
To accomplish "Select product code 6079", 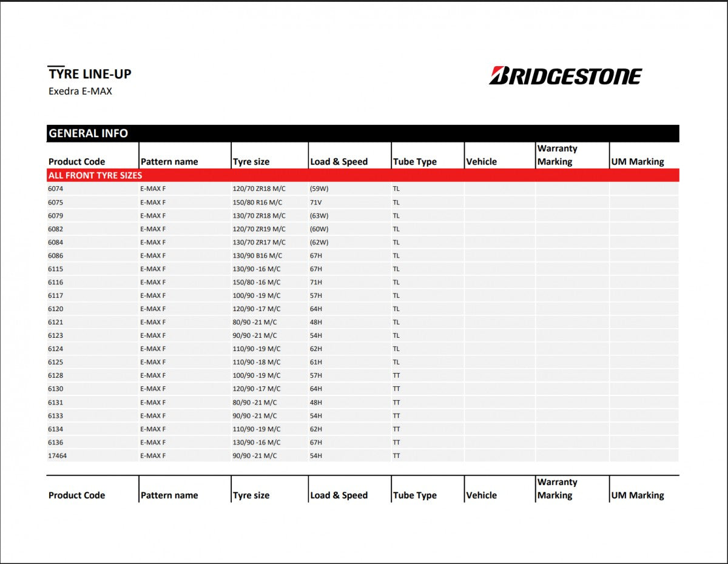I will [55, 215].
